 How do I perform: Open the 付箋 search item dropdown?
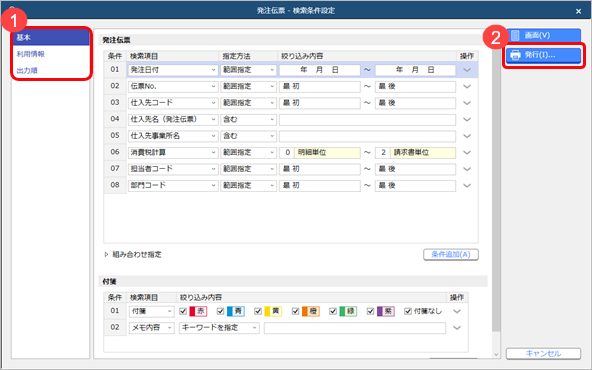coord(151,311)
